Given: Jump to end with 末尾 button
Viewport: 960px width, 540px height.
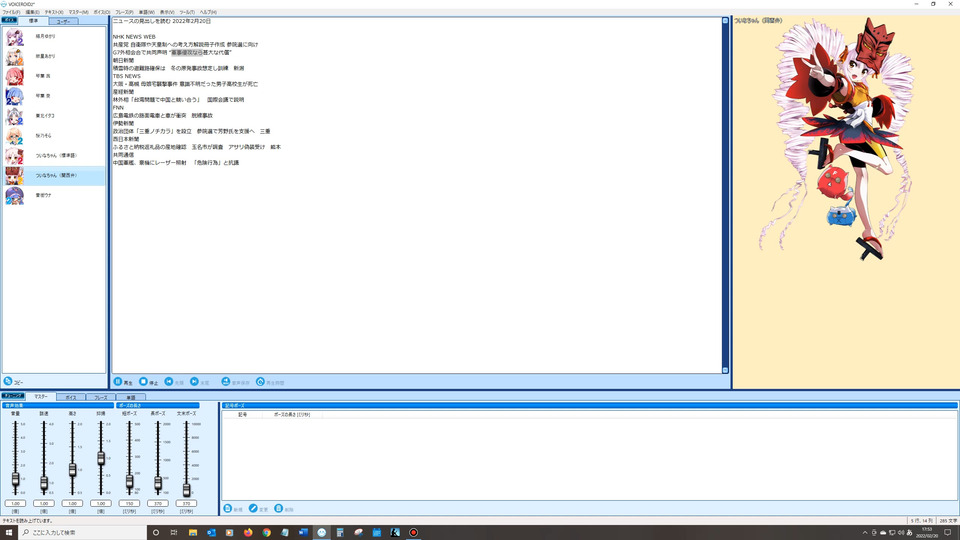Looking at the screenshot, I should [200, 381].
